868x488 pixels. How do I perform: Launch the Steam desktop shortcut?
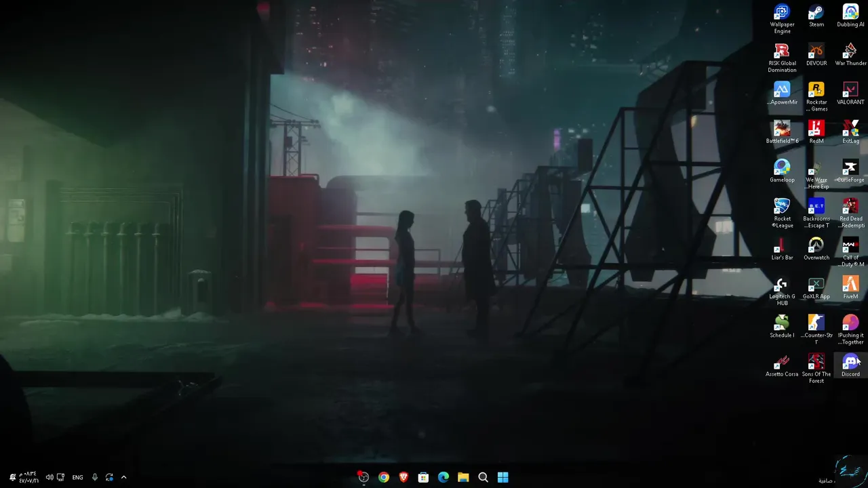(x=816, y=16)
